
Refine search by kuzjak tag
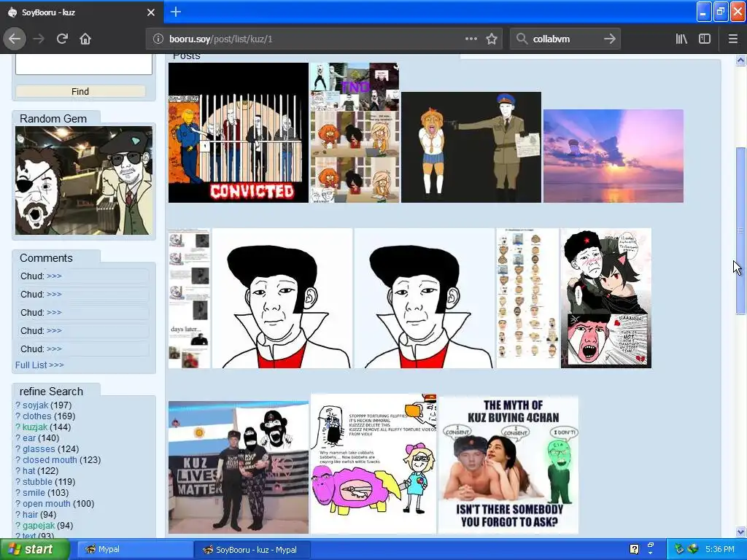pyautogui.click(x=35, y=427)
